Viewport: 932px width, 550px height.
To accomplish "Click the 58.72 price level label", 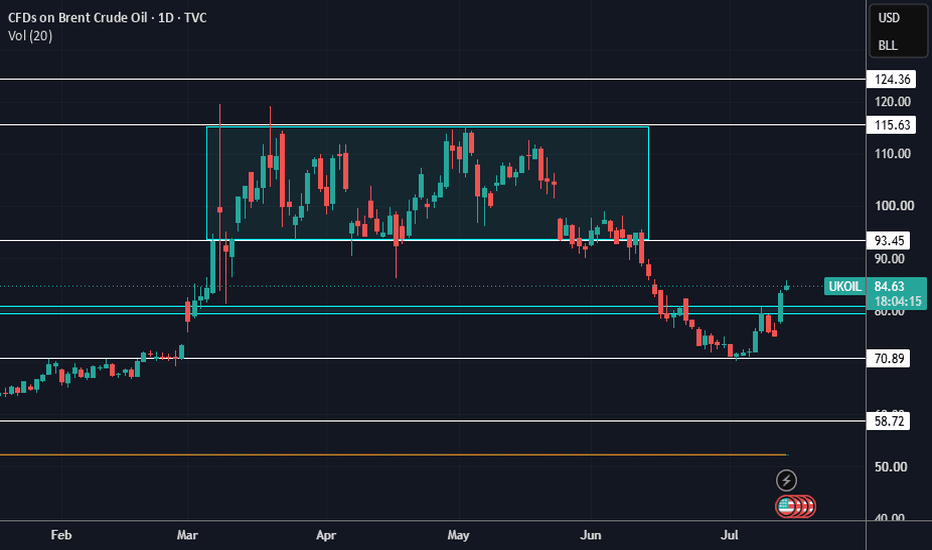I will point(889,421).
